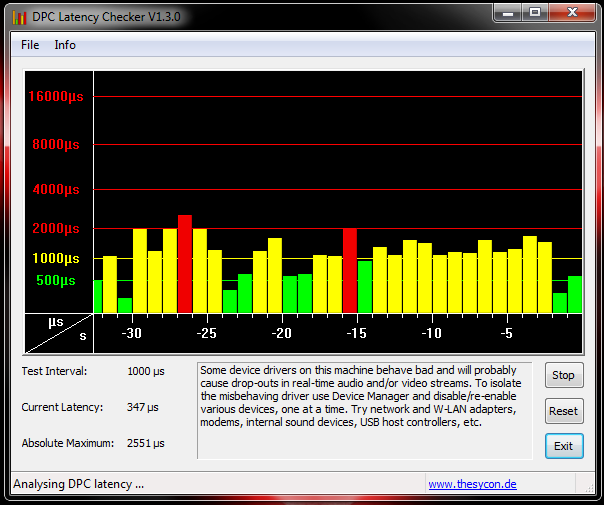Screen dimensions: 604x506
Task: Stop the latency analysis
Action: point(564,375)
